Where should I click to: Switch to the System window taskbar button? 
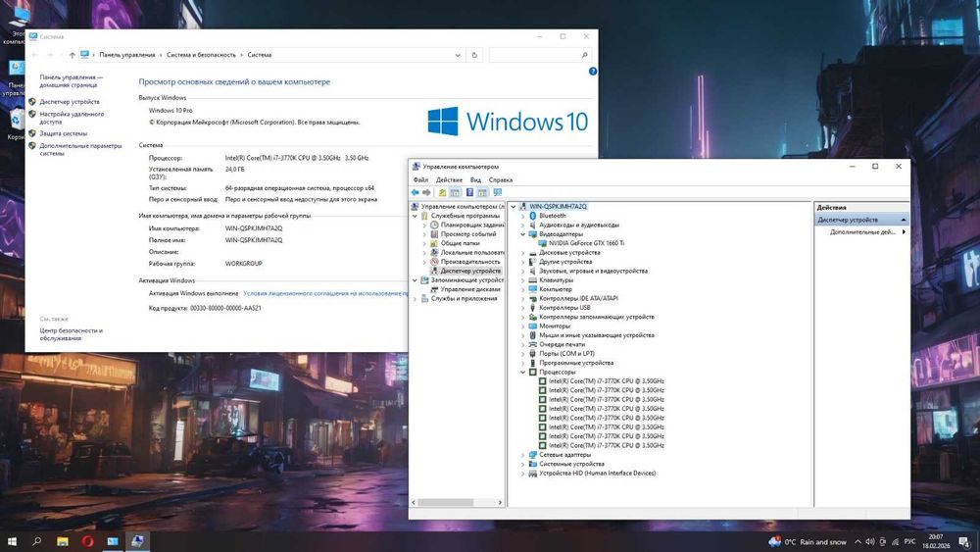coord(113,541)
